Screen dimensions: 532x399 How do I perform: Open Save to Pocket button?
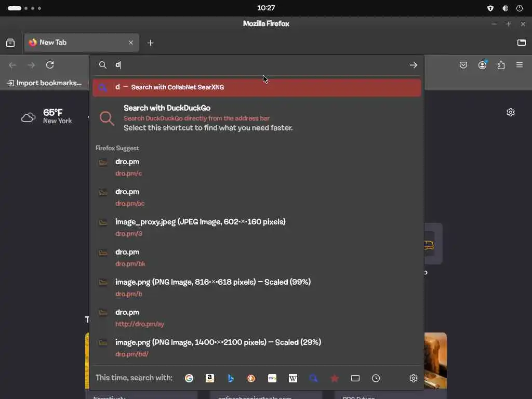pos(463,65)
